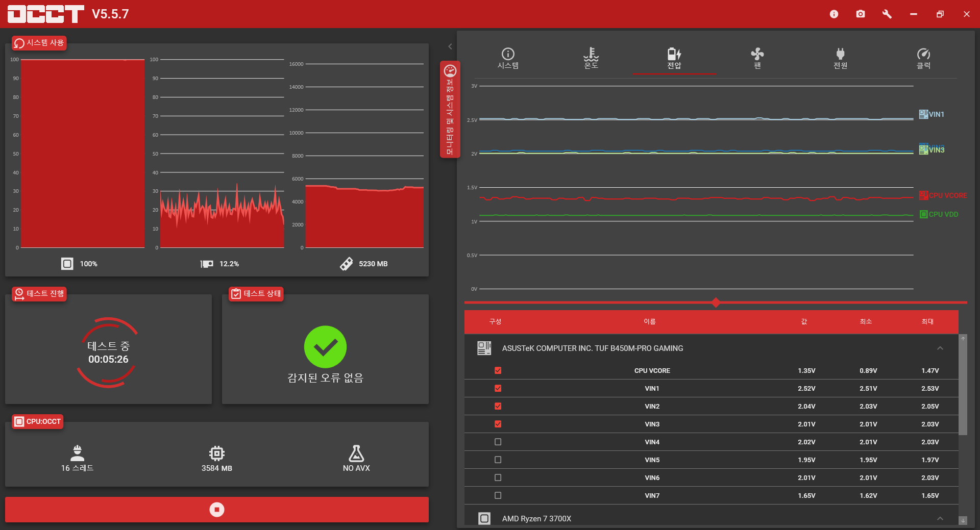This screenshot has height=530, width=980.
Task: Stop the running test with the stop button
Action: [217, 510]
